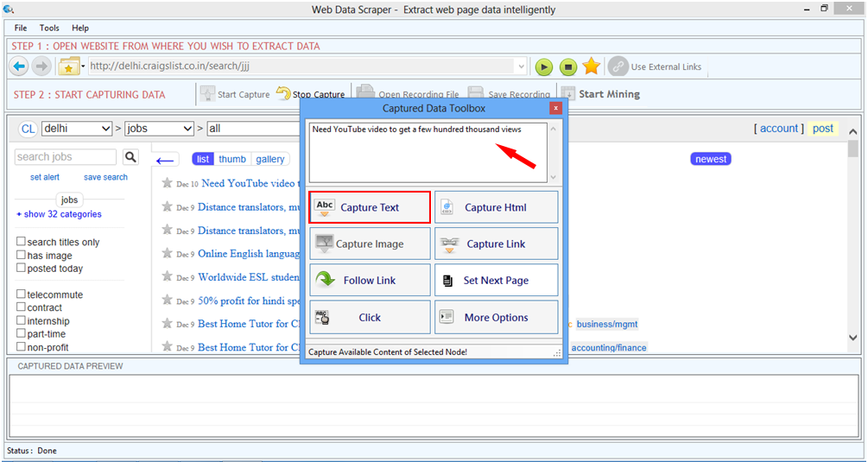Click Save Recording in the toolbar

[510, 94]
